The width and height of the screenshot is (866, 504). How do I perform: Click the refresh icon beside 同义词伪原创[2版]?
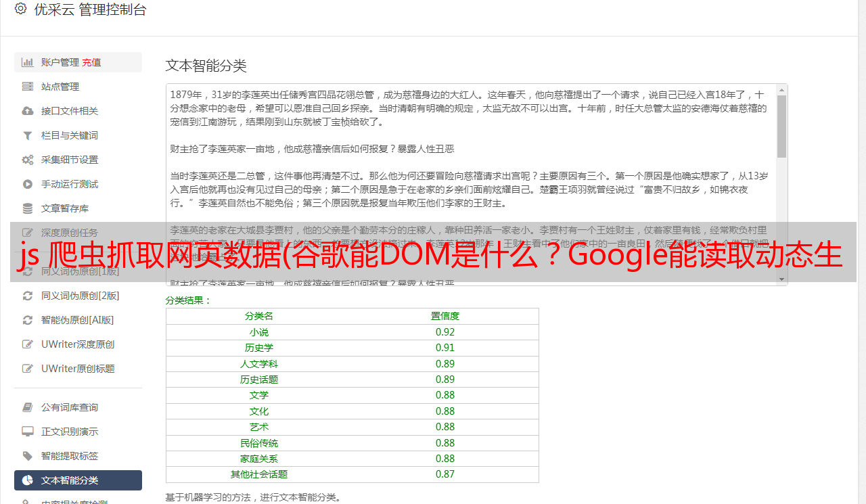click(x=28, y=296)
